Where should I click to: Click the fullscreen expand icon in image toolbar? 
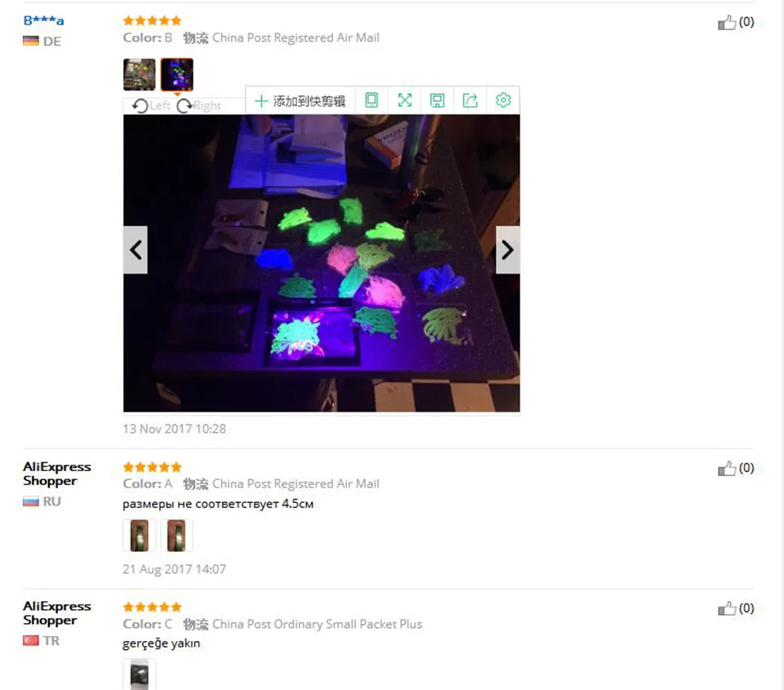pyautogui.click(x=404, y=100)
